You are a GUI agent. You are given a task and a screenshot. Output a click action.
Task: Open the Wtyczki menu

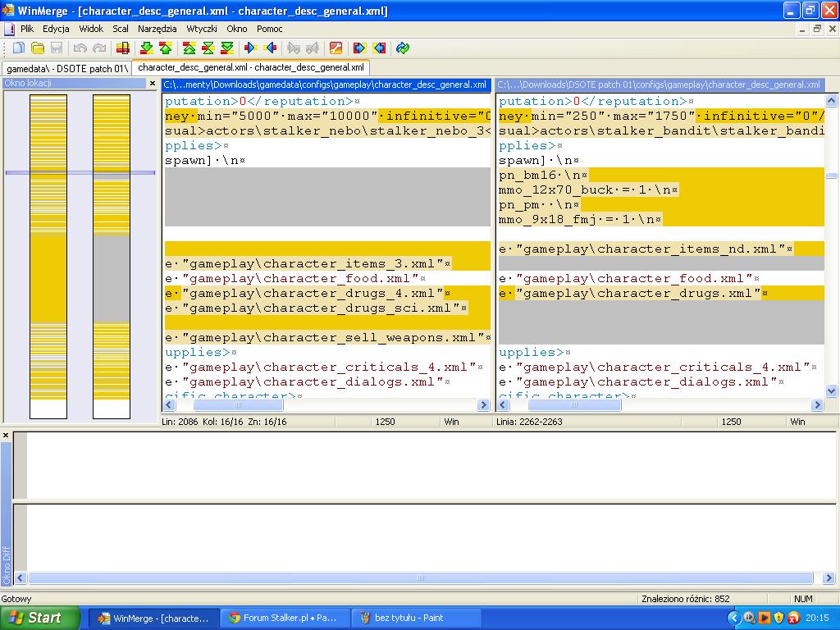coord(202,29)
